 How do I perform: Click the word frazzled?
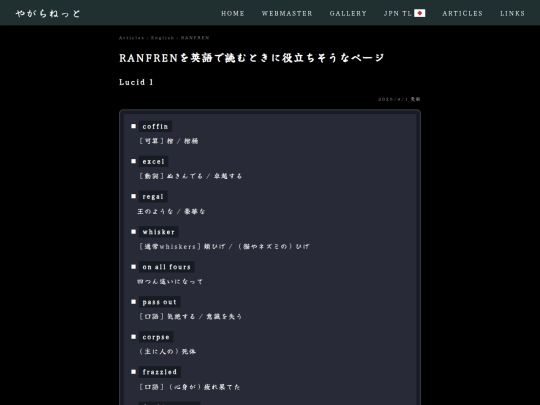tap(160, 372)
